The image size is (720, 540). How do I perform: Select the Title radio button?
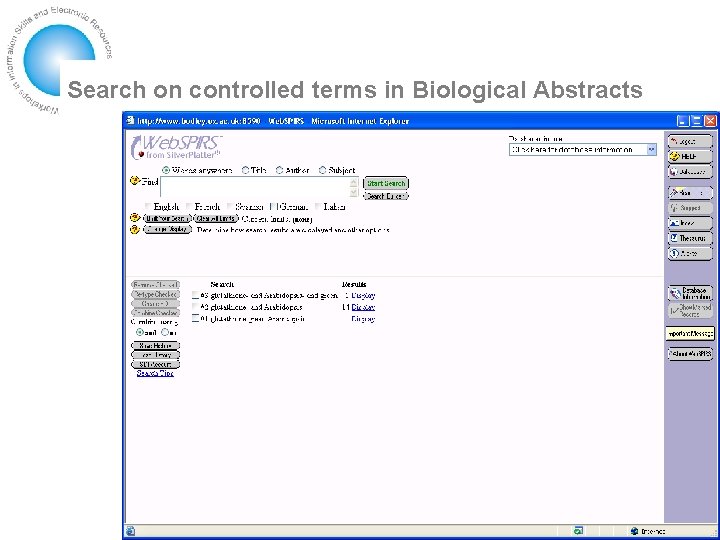(246, 170)
